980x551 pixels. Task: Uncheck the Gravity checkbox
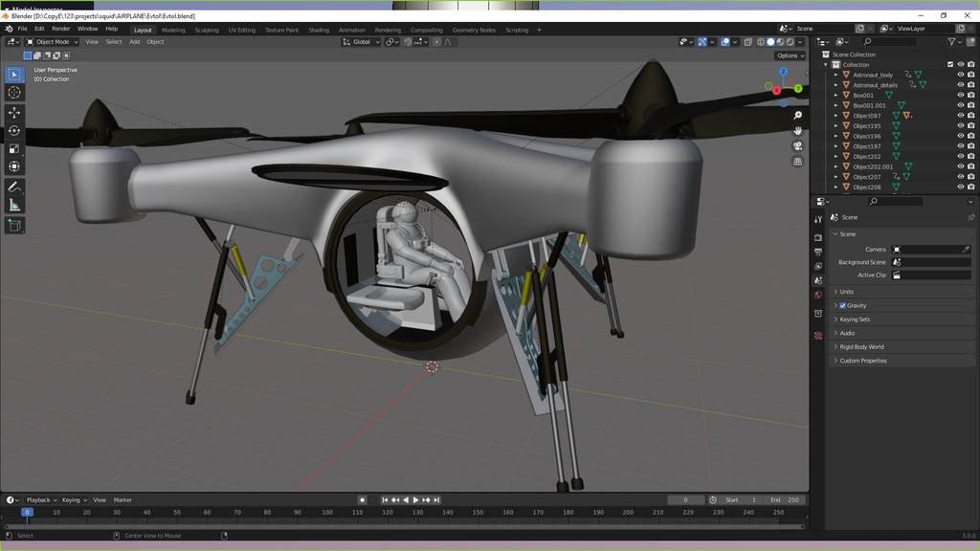(842, 306)
